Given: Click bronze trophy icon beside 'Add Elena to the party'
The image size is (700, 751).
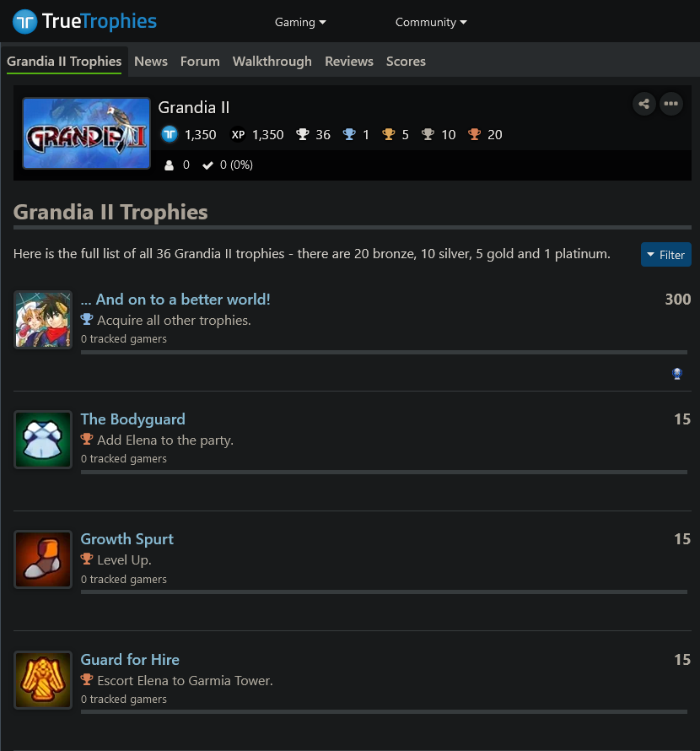Looking at the screenshot, I should coord(87,439).
